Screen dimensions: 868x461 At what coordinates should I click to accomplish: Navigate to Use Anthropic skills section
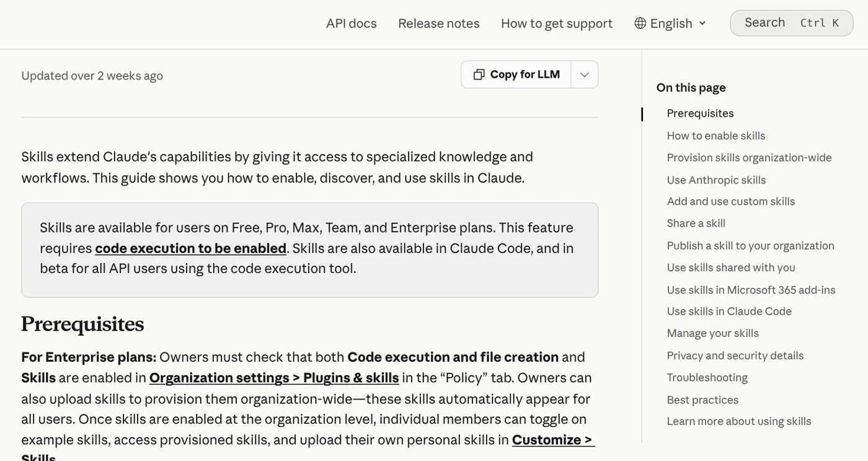(x=717, y=180)
